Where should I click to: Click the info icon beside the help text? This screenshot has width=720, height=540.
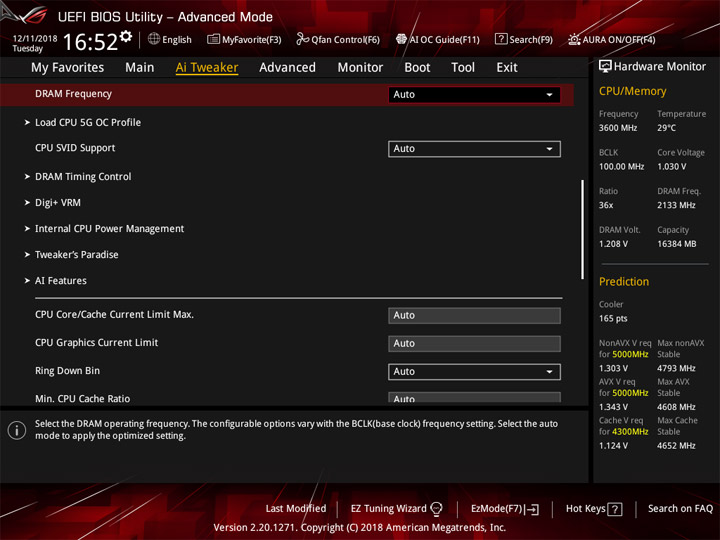[17, 430]
